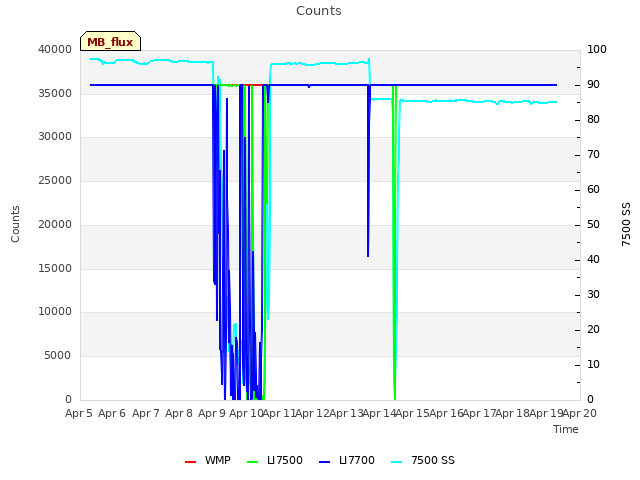Click the 'Apr 7' x-axis tick label
The height and width of the screenshot is (480, 640).
point(146,413)
